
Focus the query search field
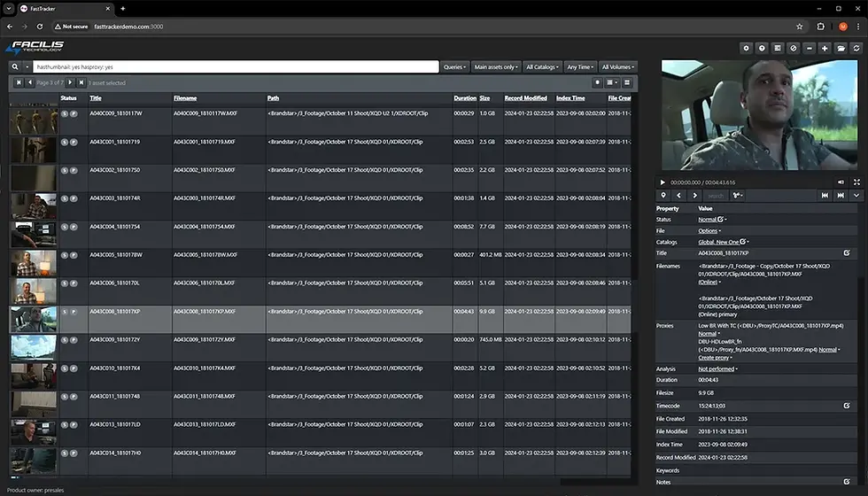[x=236, y=67]
